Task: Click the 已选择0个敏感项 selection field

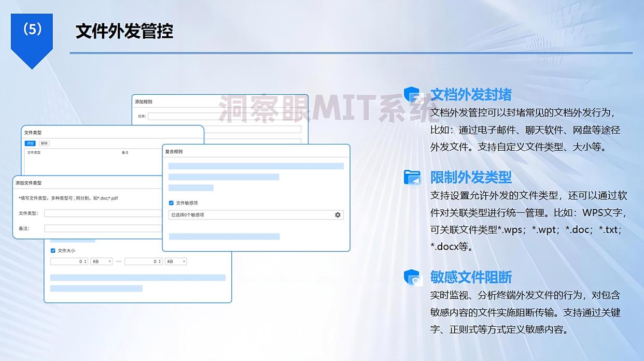Action: tap(256, 214)
